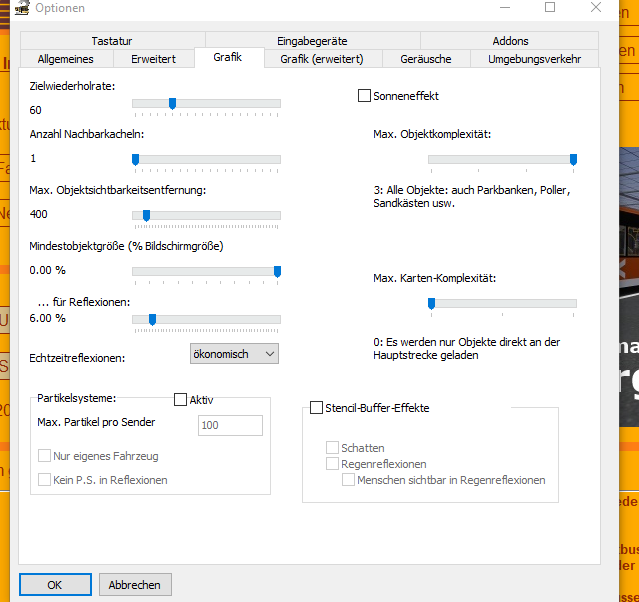The image size is (639, 602).
Task: Enable the Sonneneffekt checkbox
Action: [x=364, y=96]
